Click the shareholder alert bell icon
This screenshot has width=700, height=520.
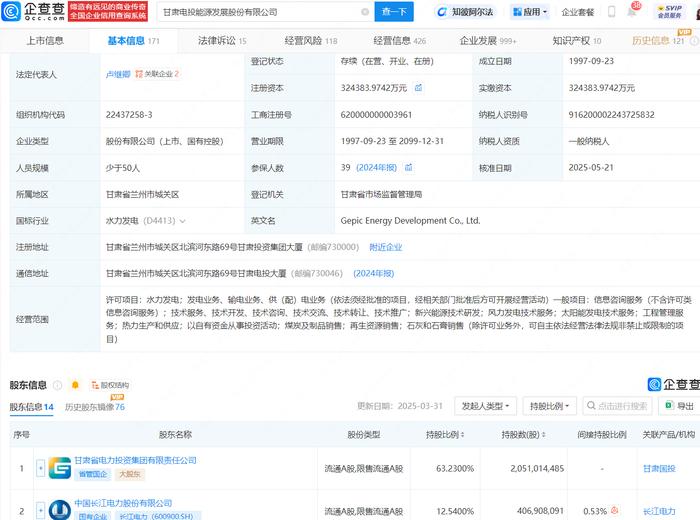[75, 385]
